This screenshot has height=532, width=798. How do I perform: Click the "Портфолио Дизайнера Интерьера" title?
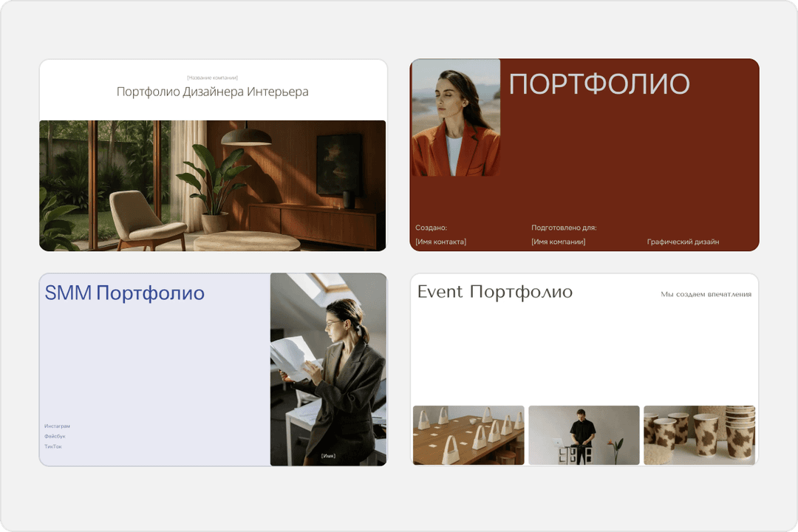[213, 92]
